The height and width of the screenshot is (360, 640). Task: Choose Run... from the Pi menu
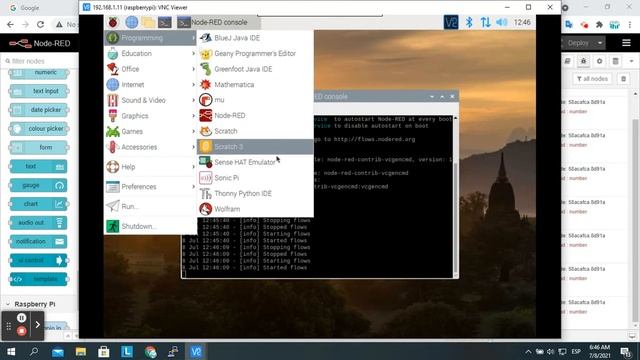click(150, 206)
